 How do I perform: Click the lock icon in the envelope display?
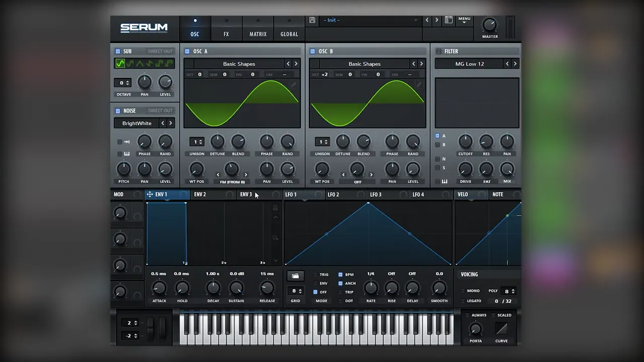[275, 208]
